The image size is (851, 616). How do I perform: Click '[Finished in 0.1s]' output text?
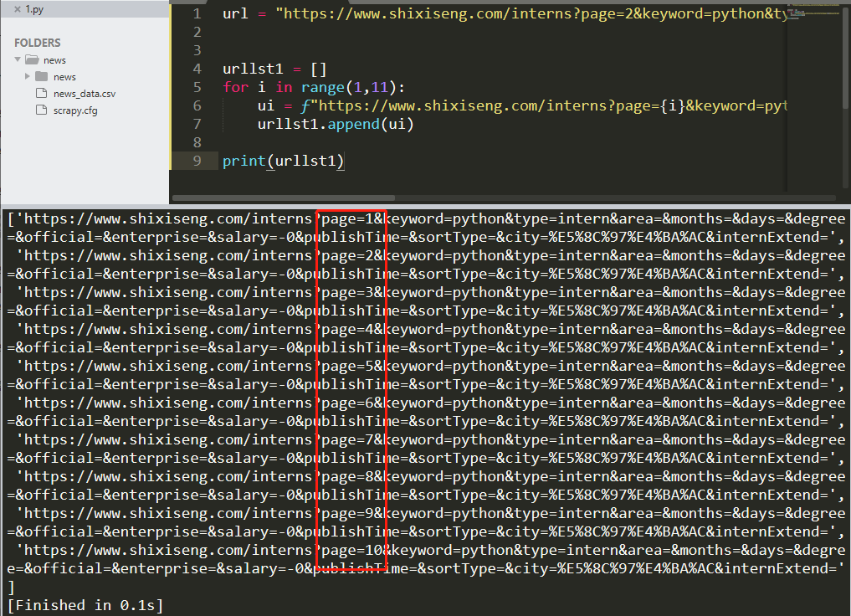pos(85,606)
